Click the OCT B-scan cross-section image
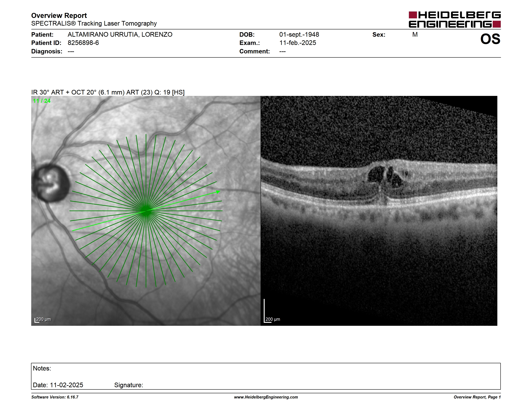 click(379, 211)
